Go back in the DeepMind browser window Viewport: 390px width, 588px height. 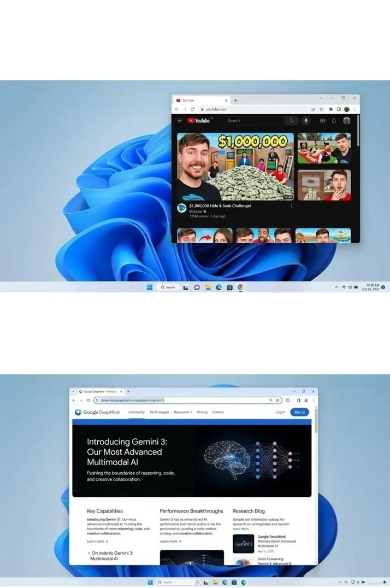click(74, 401)
